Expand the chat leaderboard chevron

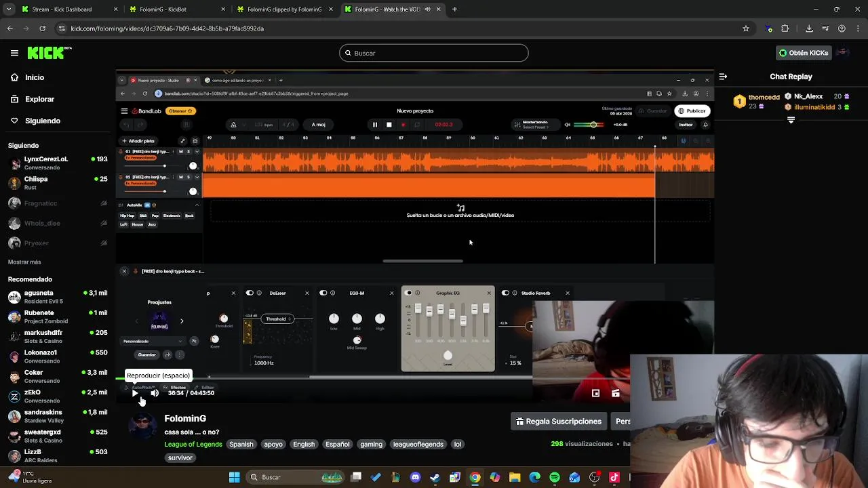click(791, 120)
